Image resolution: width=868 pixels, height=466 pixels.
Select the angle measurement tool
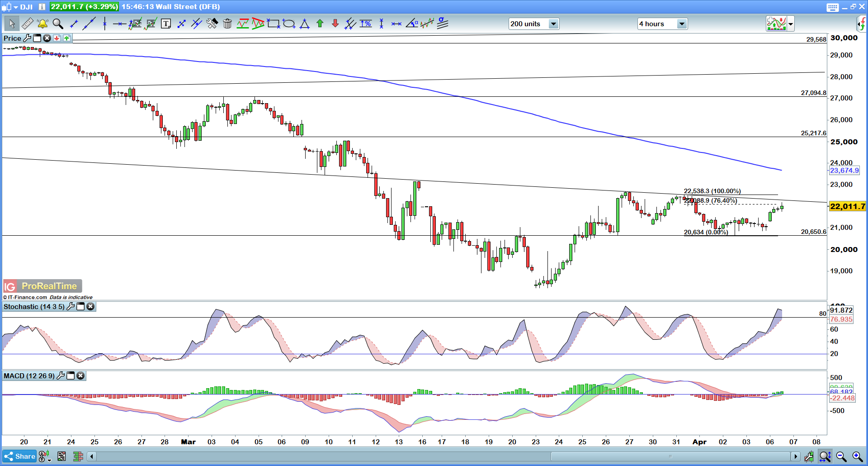(x=412, y=24)
